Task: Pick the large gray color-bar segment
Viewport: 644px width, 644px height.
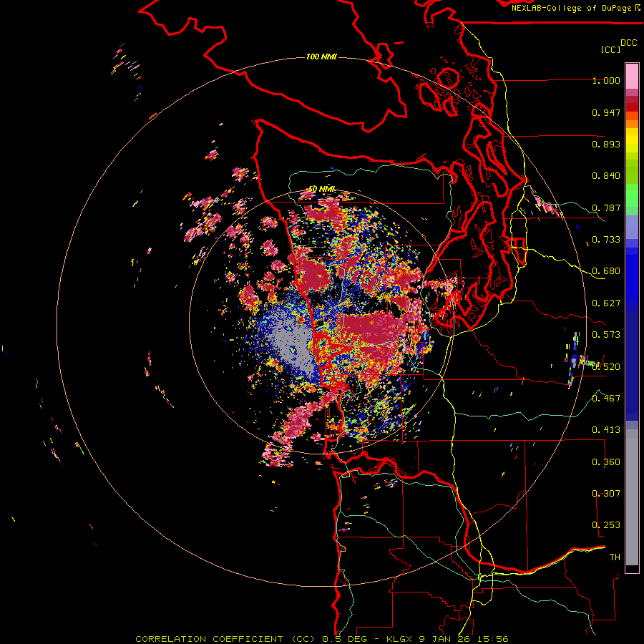Action: click(x=632, y=497)
